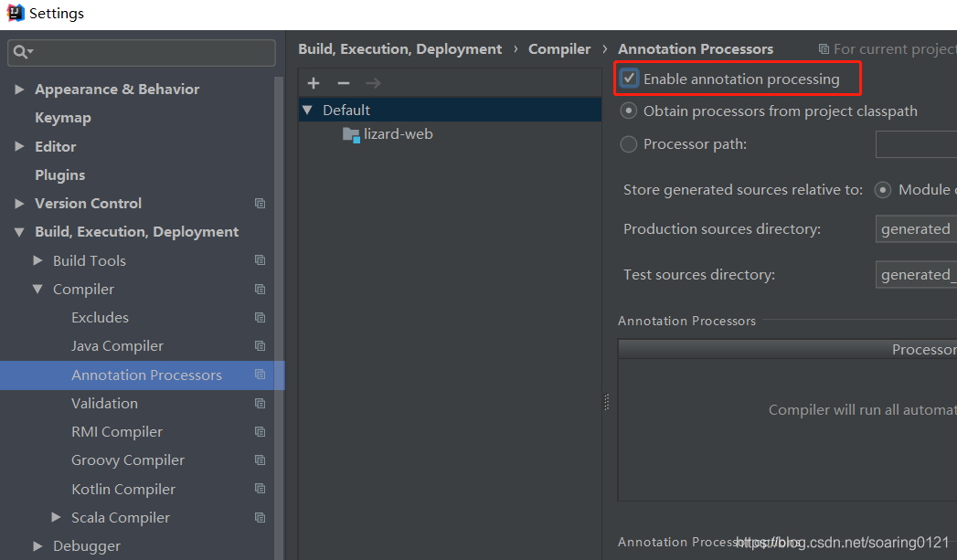Click the IntelliJ logo in the title bar
The height and width of the screenshot is (560, 957).
coord(15,13)
